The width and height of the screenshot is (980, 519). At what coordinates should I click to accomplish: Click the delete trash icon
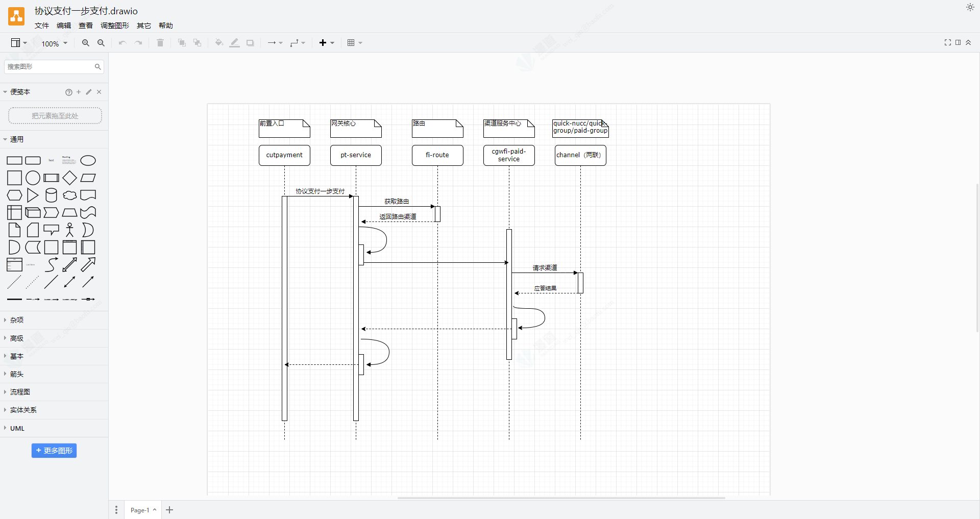(160, 43)
